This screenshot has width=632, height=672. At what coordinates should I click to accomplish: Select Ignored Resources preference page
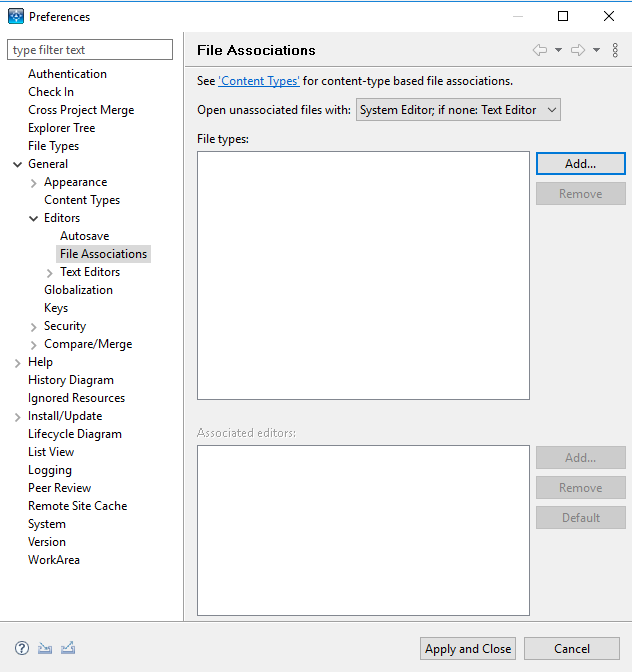(76, 398)
